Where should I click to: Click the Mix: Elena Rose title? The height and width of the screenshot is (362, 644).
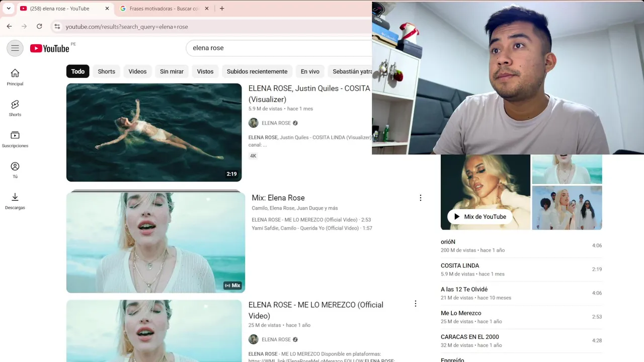278,198
